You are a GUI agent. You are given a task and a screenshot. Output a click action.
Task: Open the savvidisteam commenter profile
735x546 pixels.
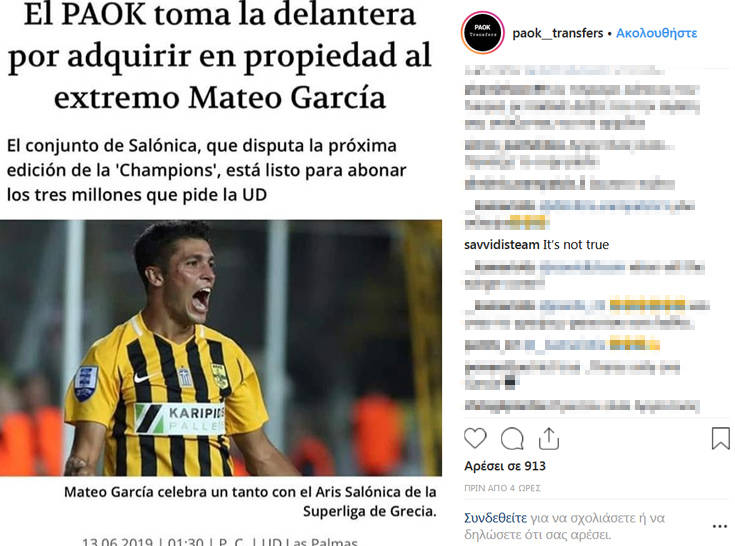(502, 245)
